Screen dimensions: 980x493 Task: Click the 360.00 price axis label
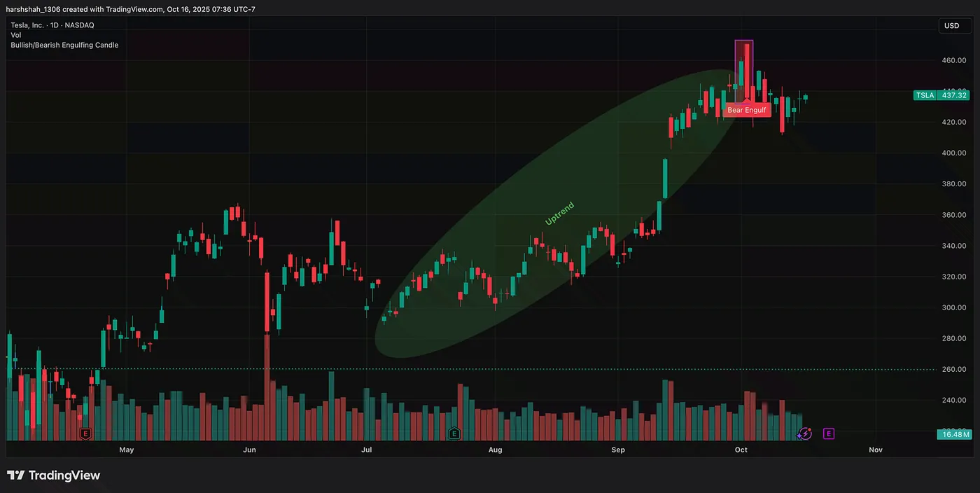tap(953, 215)
